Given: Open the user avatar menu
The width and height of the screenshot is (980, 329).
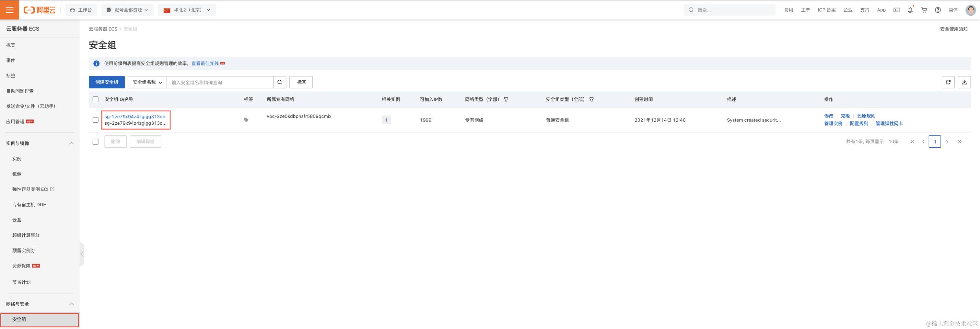Looking at the screenshot, I should [x=971, y=10].
